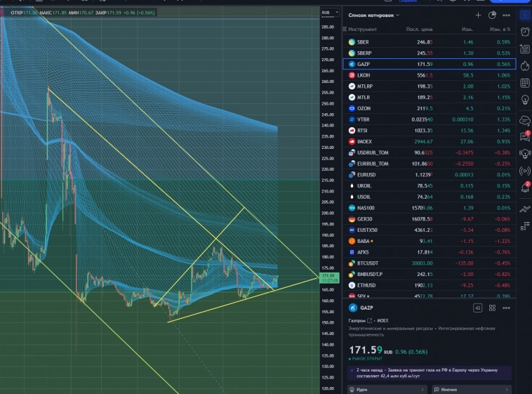Open three-dot menu in GAZP details panel
532x394 pixels.
(x=507, y=308)
